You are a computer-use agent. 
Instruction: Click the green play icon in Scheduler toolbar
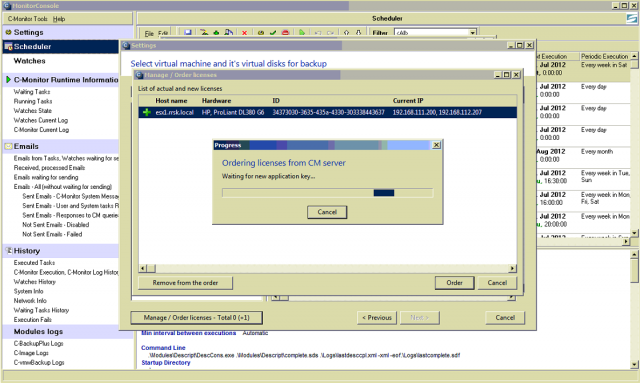[x=302, y=33]
